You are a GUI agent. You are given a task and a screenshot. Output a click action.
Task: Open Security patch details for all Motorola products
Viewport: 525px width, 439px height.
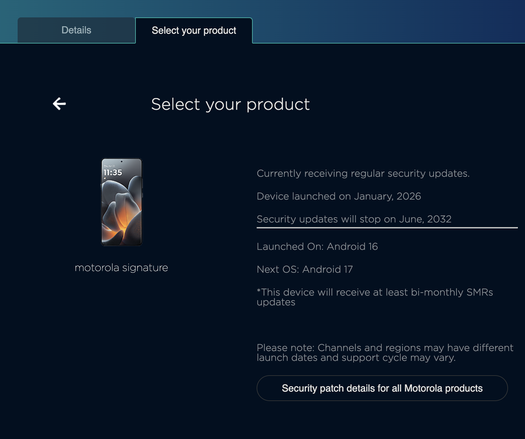[x=382, y=388]
